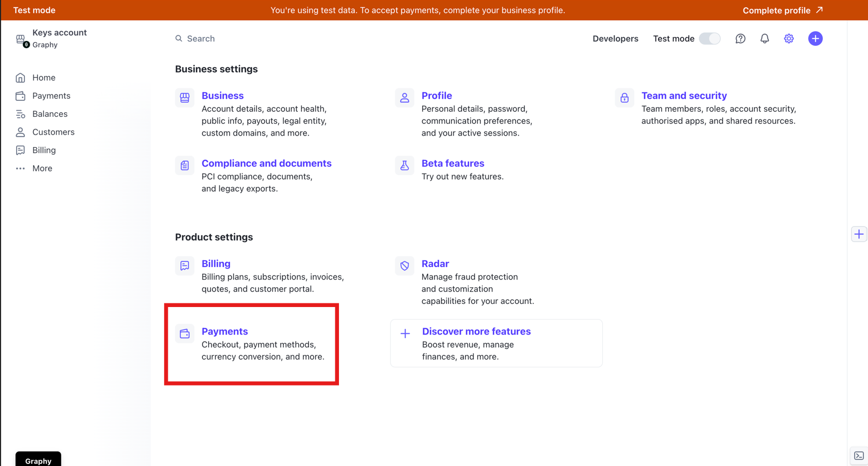Expand the side panel plus button

click(859, 234)
